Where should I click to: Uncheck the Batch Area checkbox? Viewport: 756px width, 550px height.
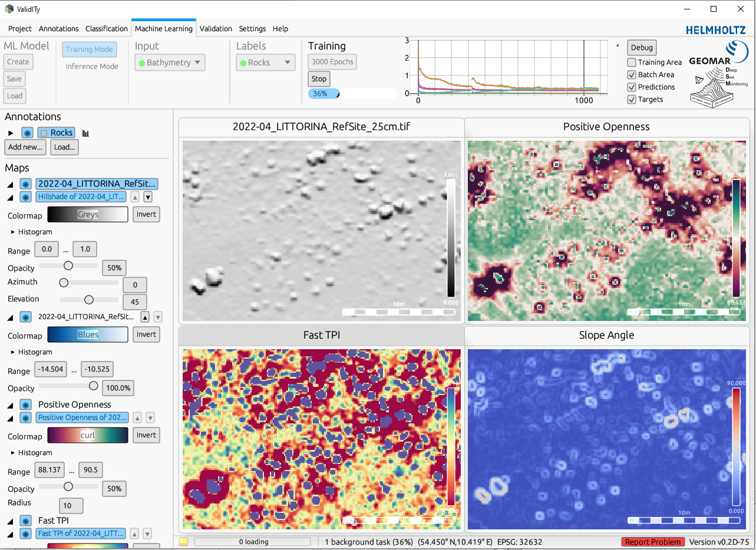[632, 75]
